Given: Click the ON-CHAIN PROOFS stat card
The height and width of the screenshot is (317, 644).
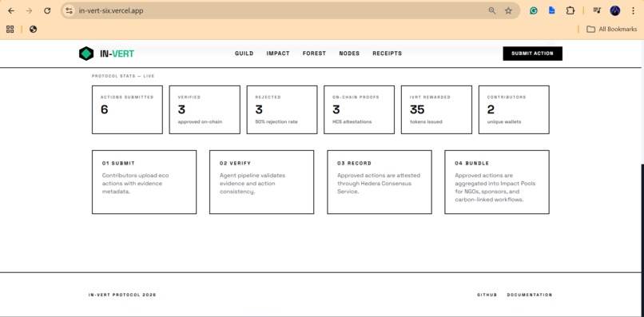Looking at the screenshot, I should [359, 109].
